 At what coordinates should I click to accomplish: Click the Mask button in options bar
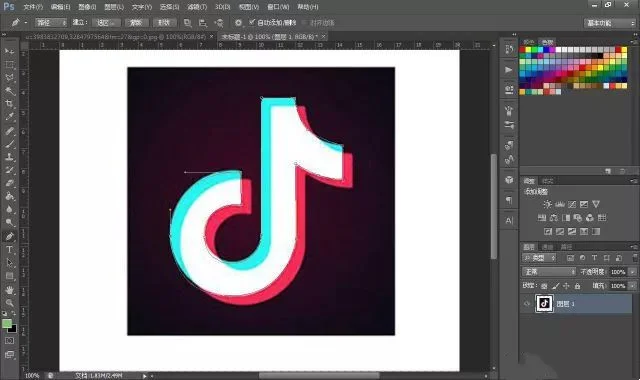(136, 22)
